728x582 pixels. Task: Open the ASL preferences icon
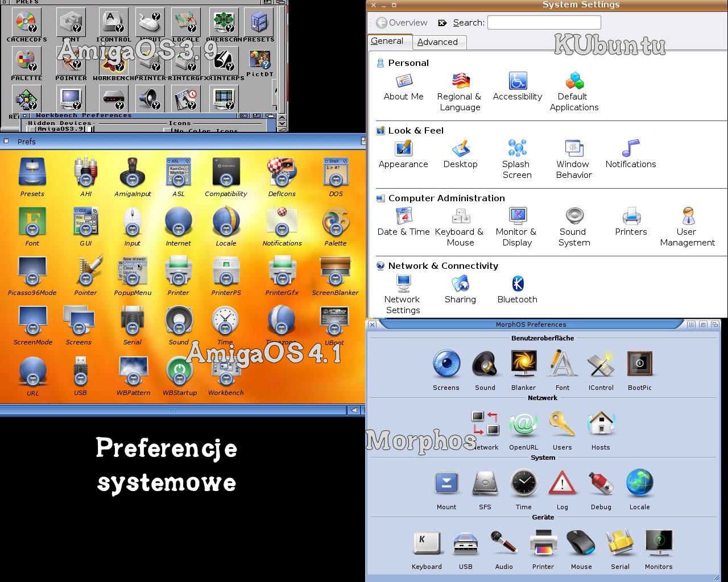pos(179,172)
